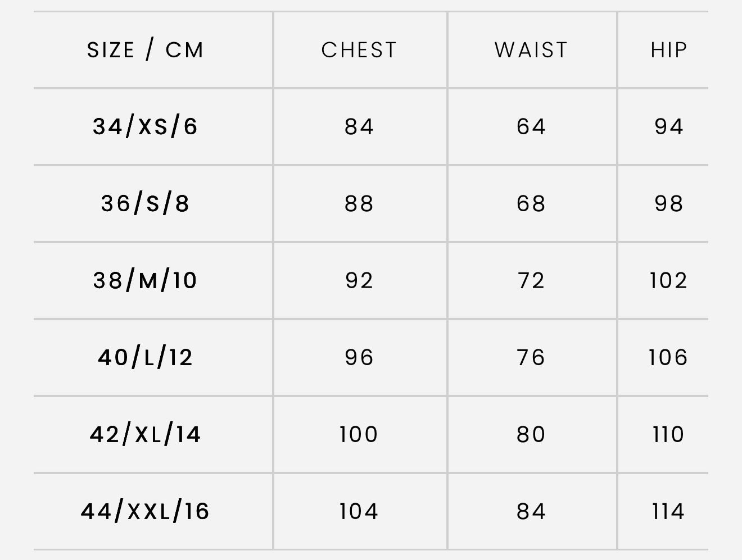Click hip value 94 for size XS

(669, 127)
